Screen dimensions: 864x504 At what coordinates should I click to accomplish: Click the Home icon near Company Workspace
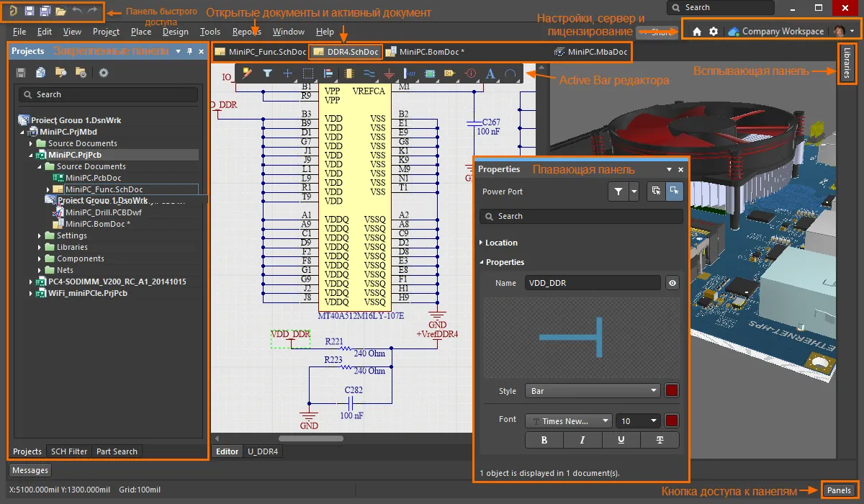click(696, 32)
